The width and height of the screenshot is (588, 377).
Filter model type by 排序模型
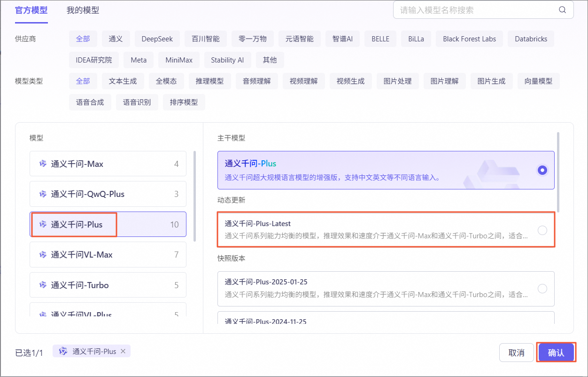click(x=184, y=102)
